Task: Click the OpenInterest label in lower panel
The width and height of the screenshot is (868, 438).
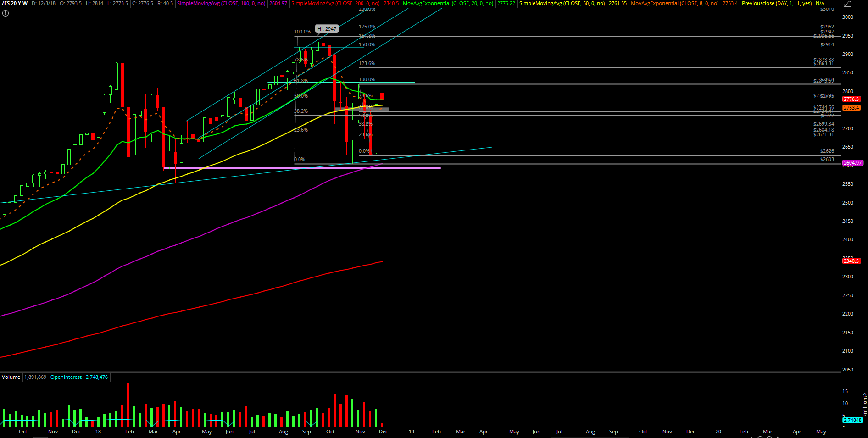Action: point(66,377)
